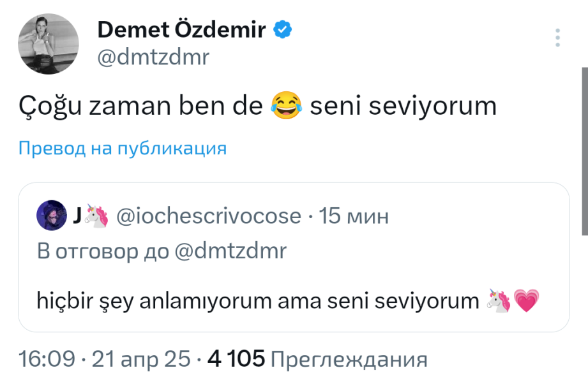Open the @dmtzdmr handle under the name
This screenshot has height=375, width=588.
pos(153,57)
